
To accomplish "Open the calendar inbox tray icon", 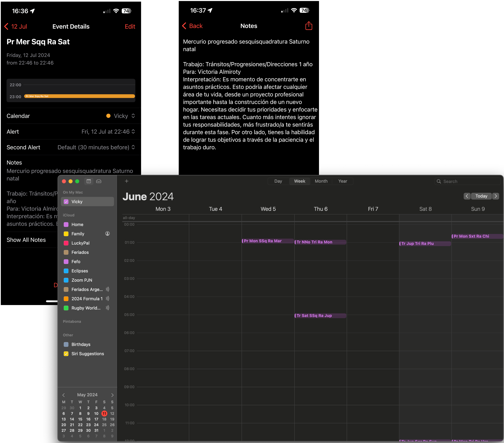I will pyautogui.click(x=99, y=181).
